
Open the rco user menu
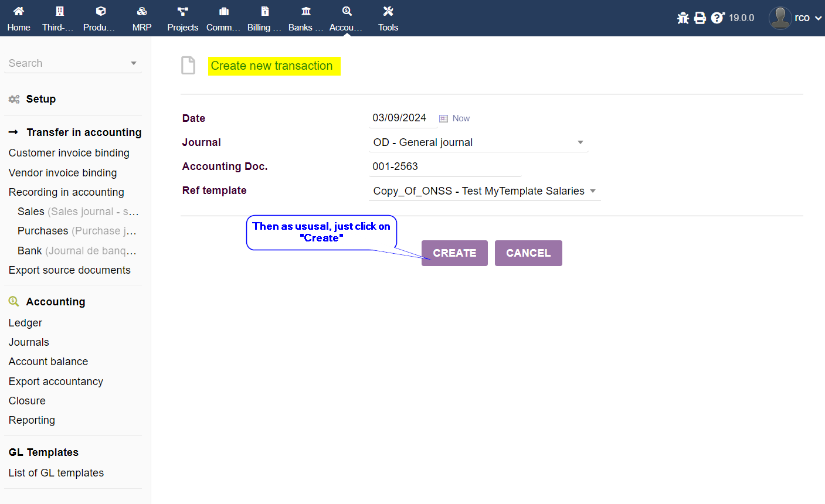[x=796, y=18]
